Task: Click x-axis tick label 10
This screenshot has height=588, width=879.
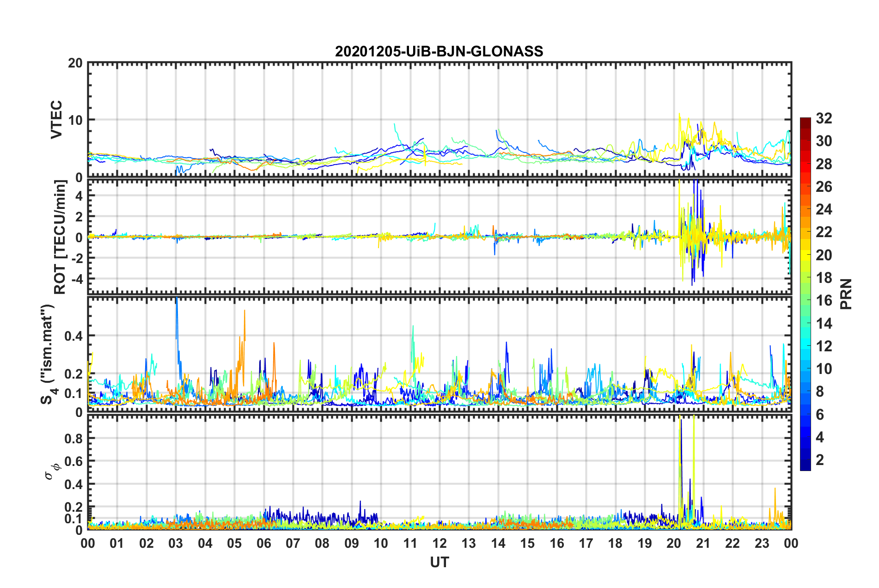Action: (381, 543)
